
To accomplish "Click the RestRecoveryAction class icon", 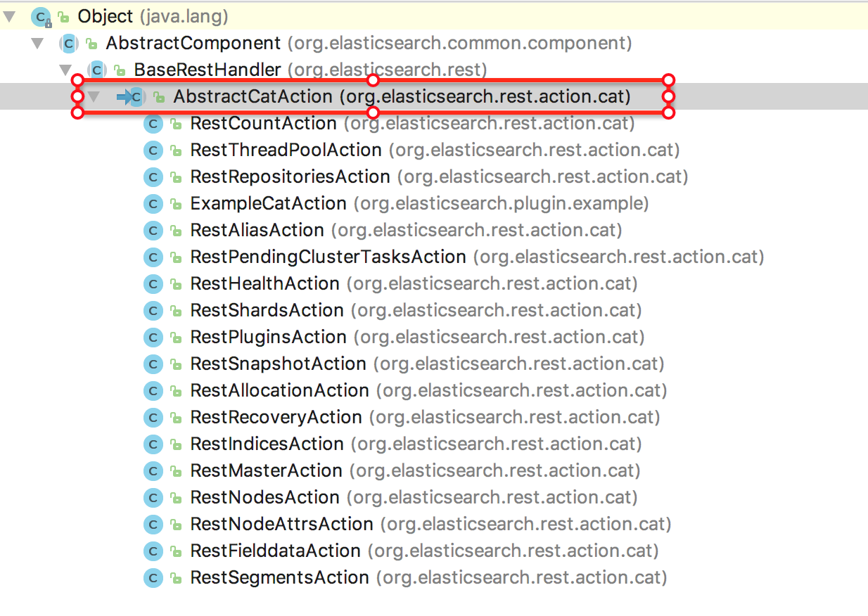I will point(153,418).
